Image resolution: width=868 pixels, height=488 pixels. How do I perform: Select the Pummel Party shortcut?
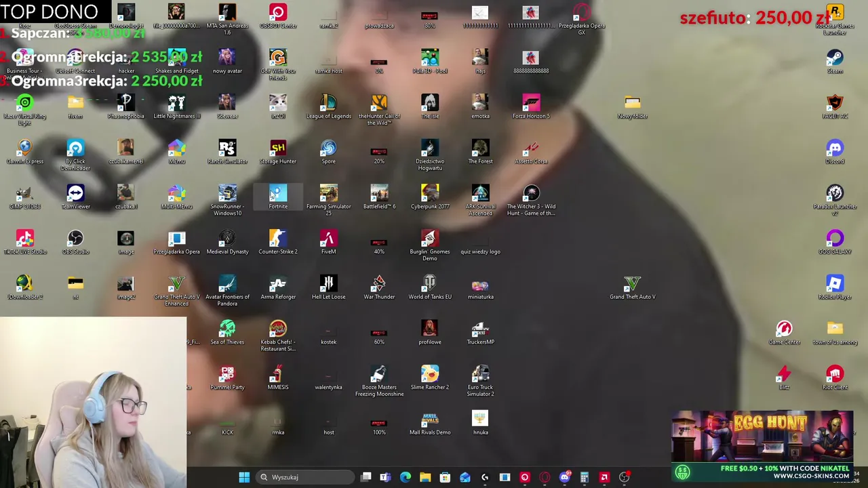click(227, 378)
